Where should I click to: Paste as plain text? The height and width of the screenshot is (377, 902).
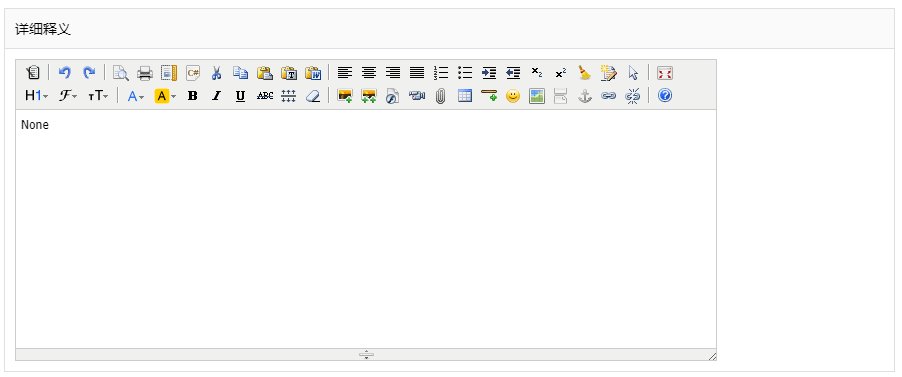coord(289,73)
